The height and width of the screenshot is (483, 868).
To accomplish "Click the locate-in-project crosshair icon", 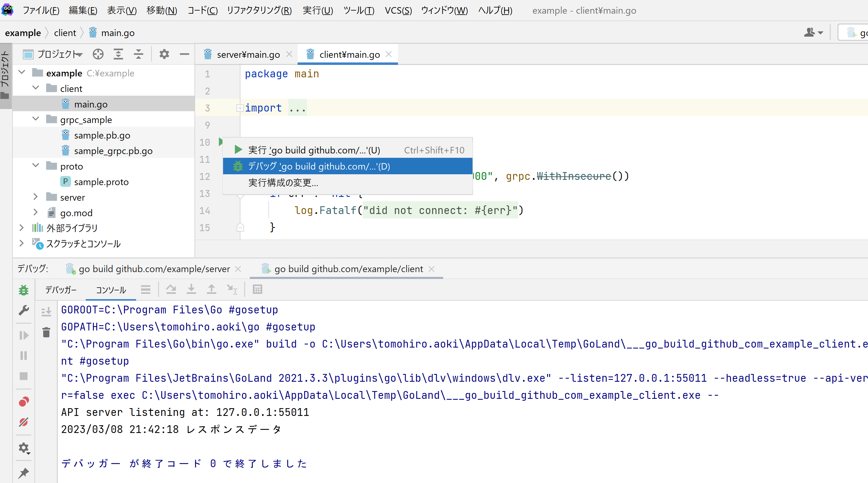I will [98, 54].
